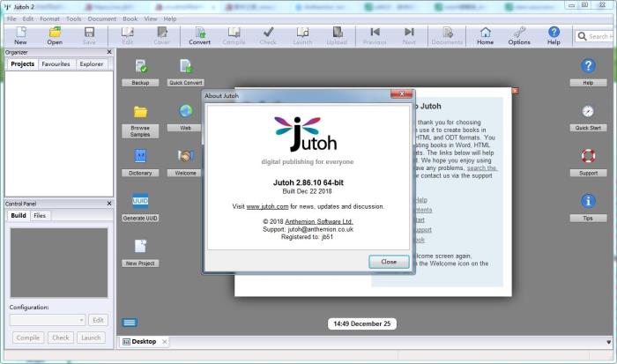Open the Help menu in the menu bar

170,19
